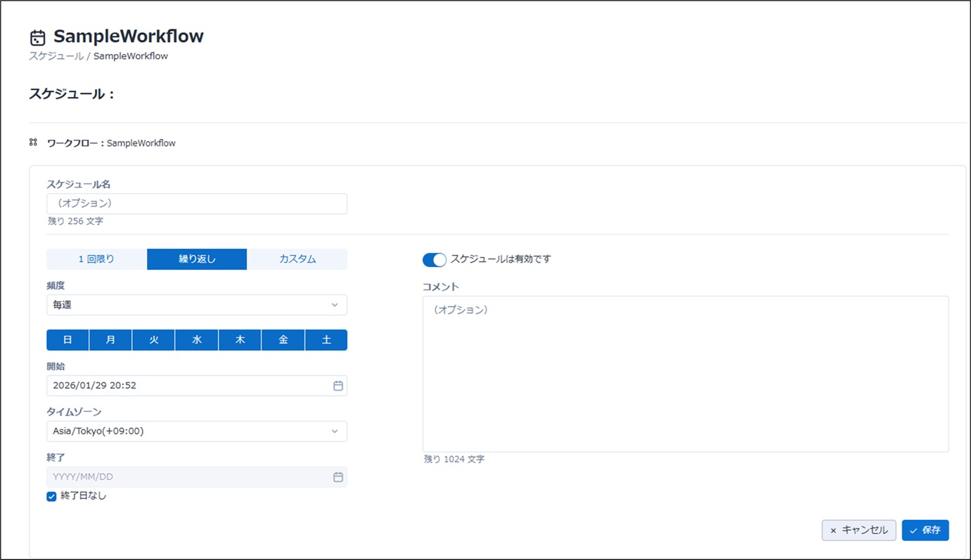Click the スケジュール名 input field

click(196, 204)
